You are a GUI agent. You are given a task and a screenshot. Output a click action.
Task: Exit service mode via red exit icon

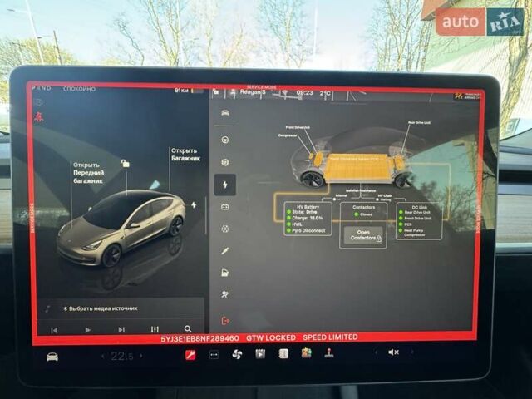[x=225, y=320]
